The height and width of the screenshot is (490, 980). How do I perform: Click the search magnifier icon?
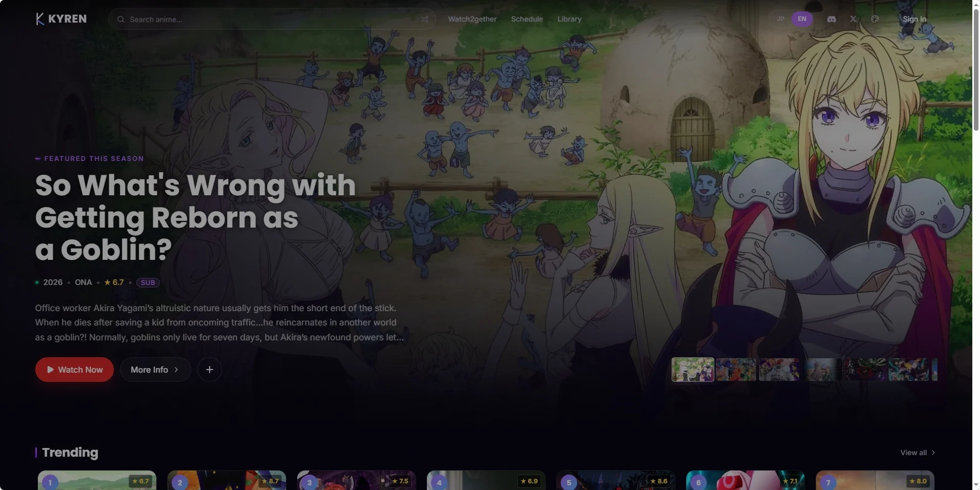120,19
